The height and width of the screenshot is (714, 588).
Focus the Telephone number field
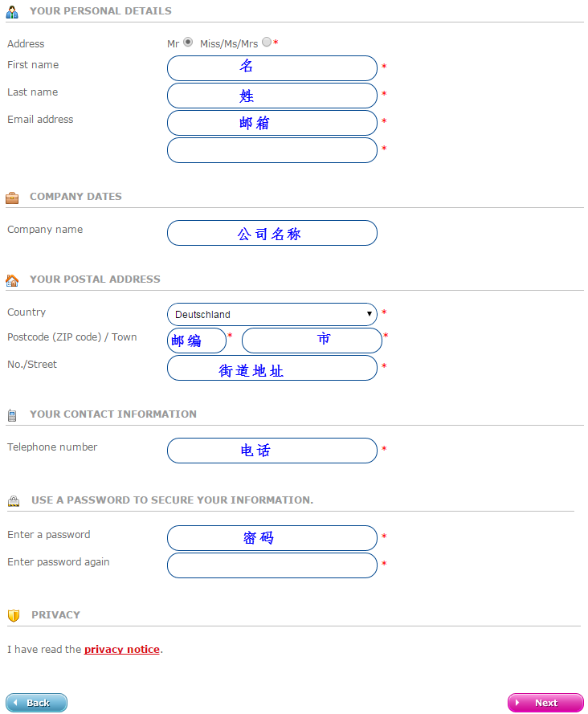(x=272, y=451)
